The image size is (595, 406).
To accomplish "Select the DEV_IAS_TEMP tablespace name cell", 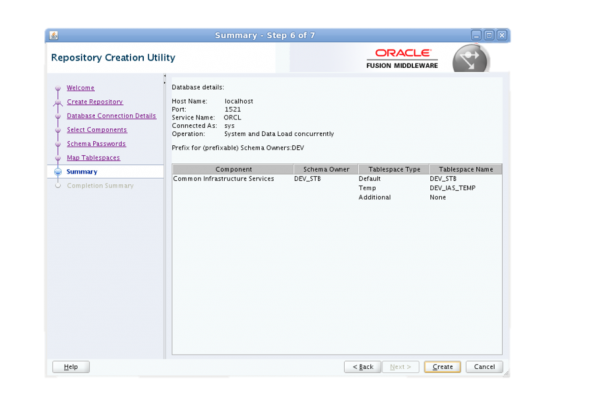I will coord(452,188).
